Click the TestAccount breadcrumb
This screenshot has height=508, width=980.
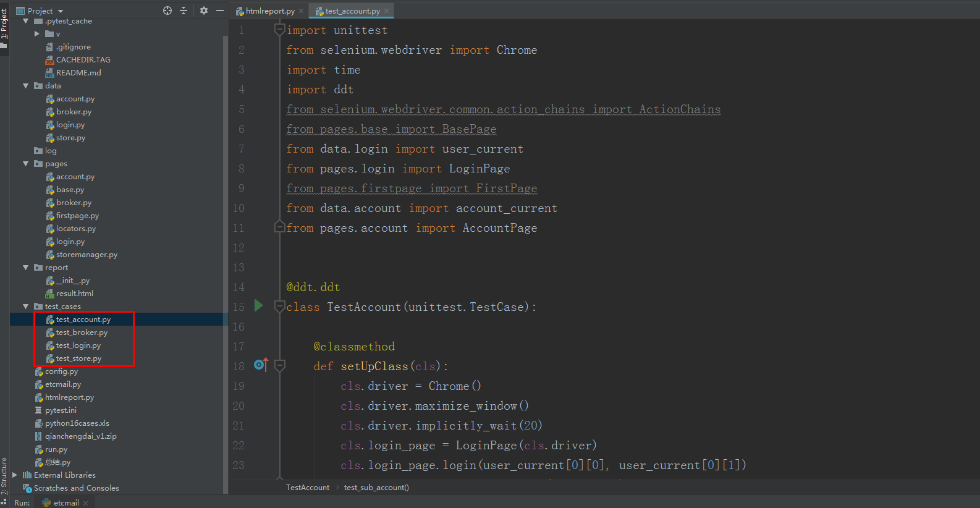[x=308, y=488]
